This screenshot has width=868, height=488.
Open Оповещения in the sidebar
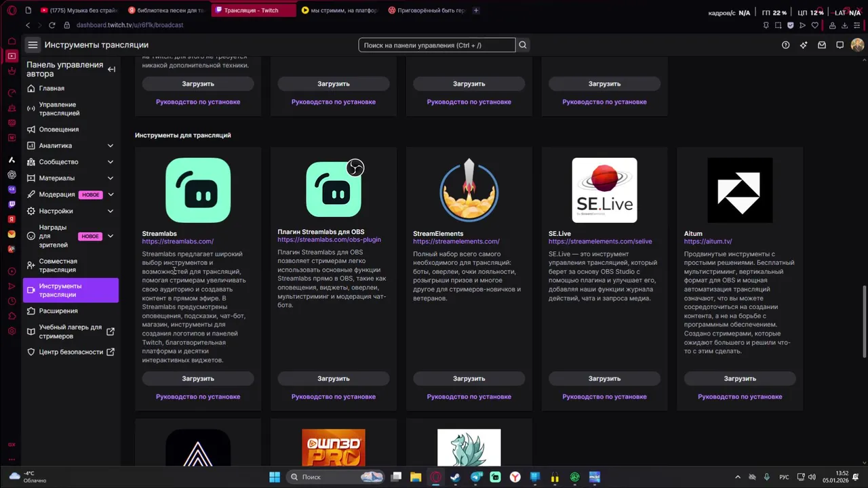click(71, 129)
